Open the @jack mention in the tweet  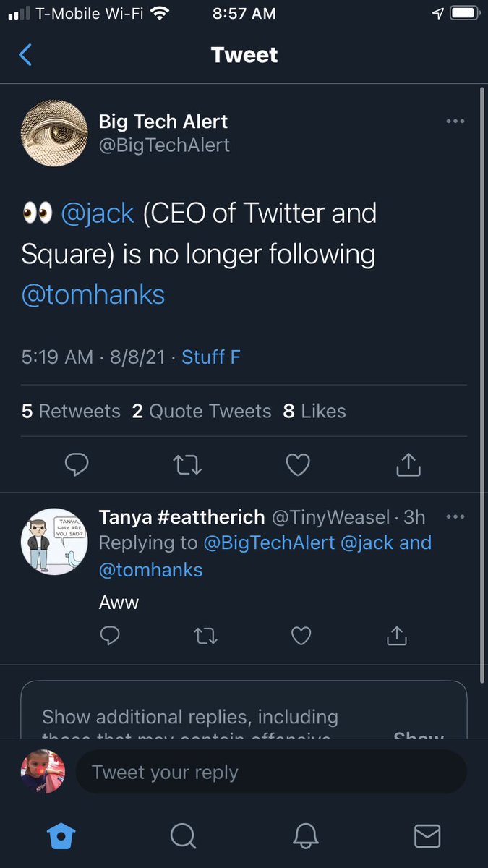(x=98, y=213)
